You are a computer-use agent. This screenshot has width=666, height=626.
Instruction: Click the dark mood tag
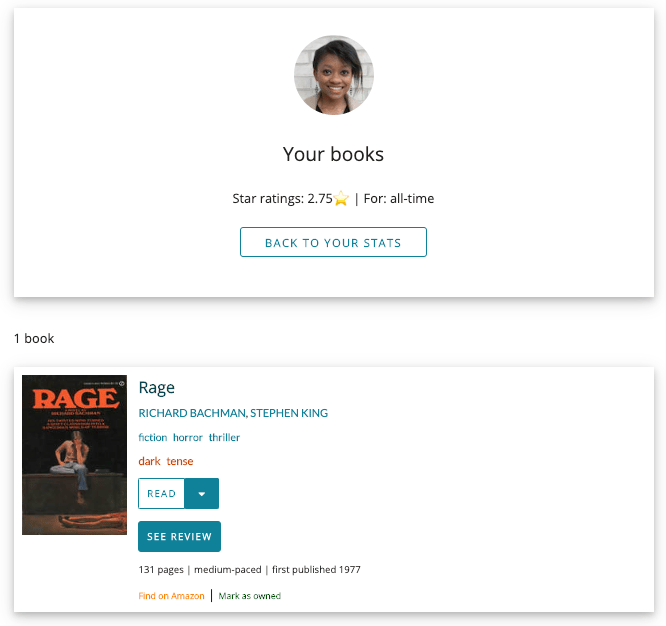[150, 461]
